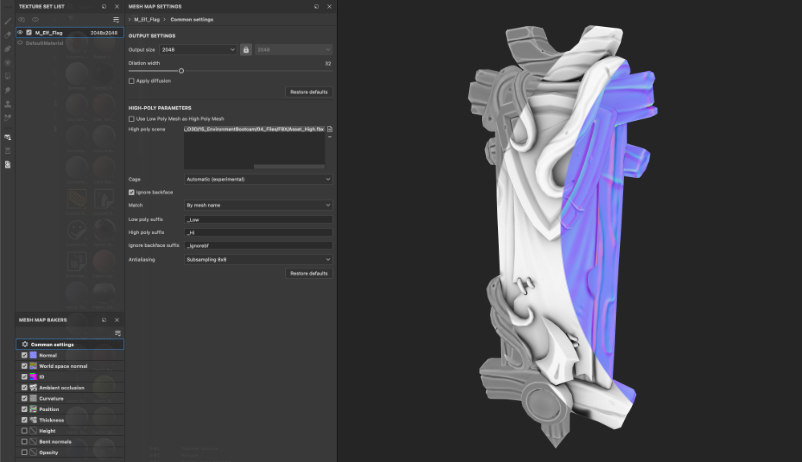
Task: Click the Low poly suffix input field
Action: click(x=258, y=219)
